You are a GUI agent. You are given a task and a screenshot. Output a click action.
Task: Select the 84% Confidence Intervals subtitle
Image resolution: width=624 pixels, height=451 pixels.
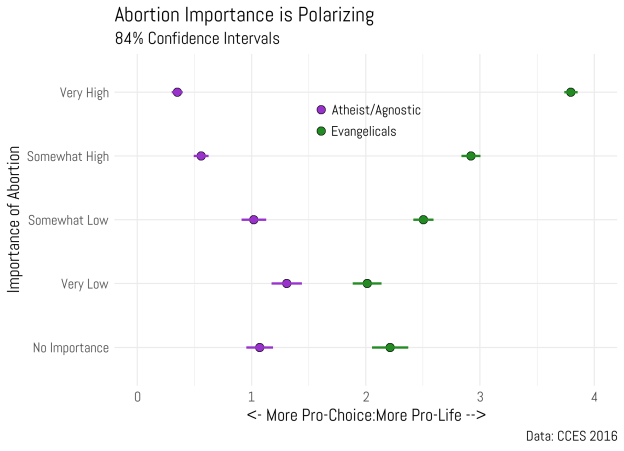(x=197, y=39)
